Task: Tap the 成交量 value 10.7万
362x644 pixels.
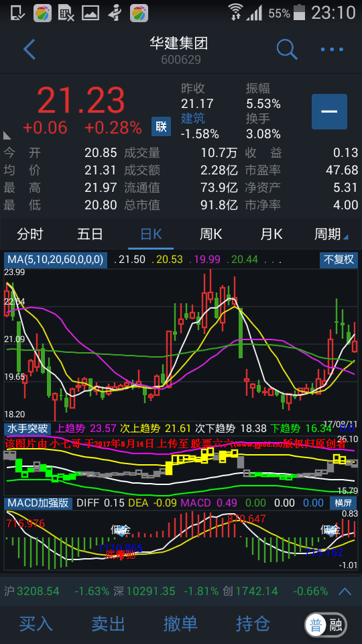Action: tap(219, 153)
